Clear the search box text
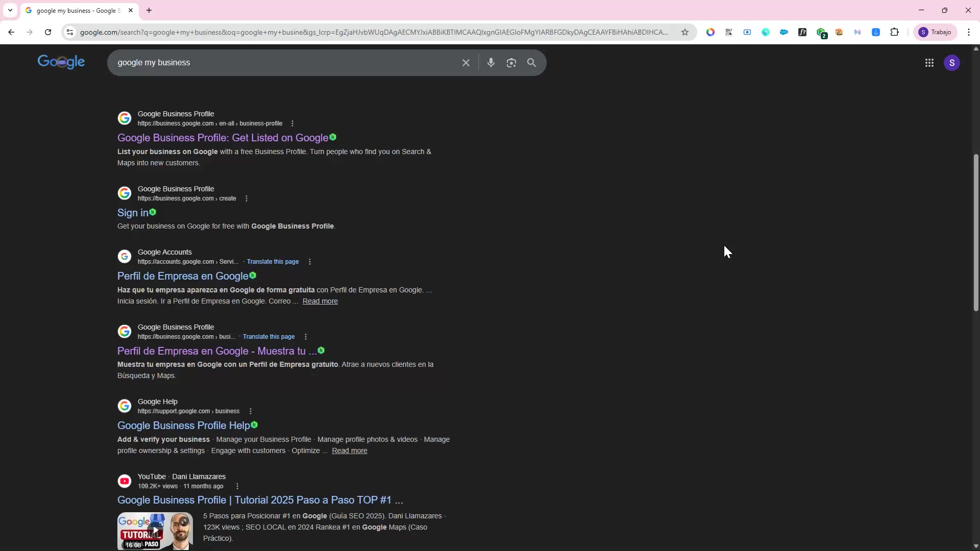 [x=466, y=63]
